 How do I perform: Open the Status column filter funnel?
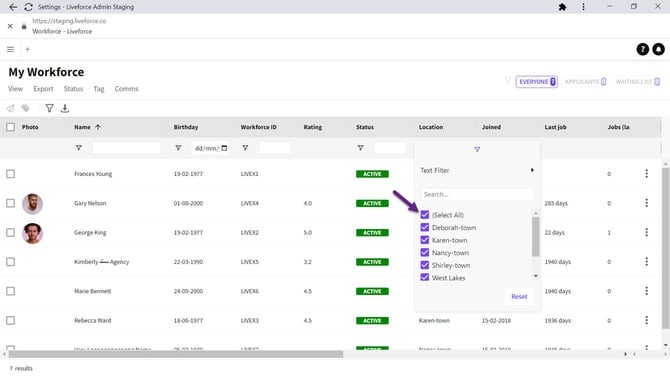[361, 148]
